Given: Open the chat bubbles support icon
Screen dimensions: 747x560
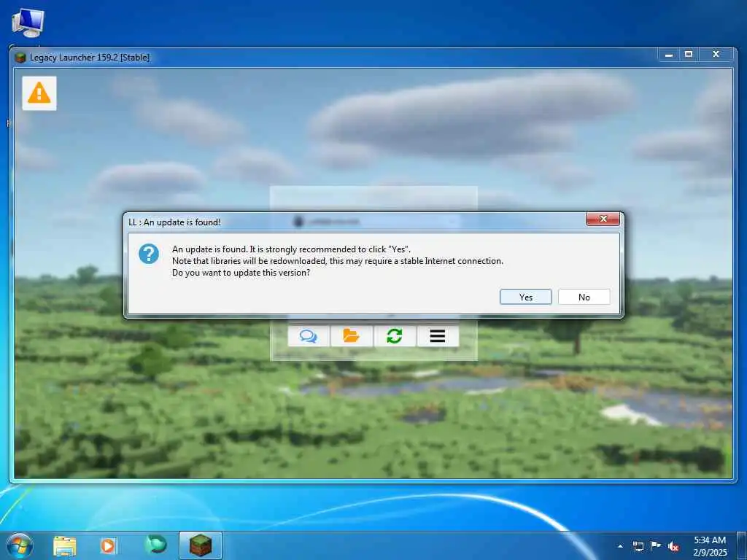Looking at the screenshot, I should (309, 336).
